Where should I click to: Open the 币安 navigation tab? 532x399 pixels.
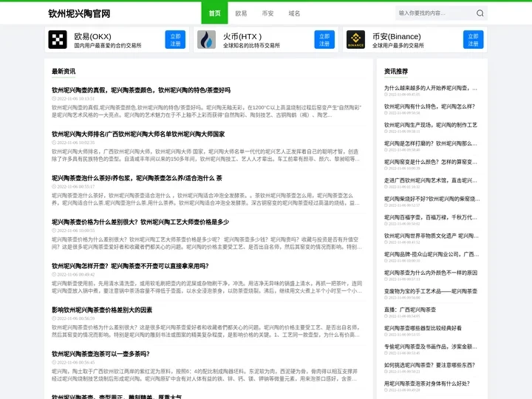click(267, 13)
